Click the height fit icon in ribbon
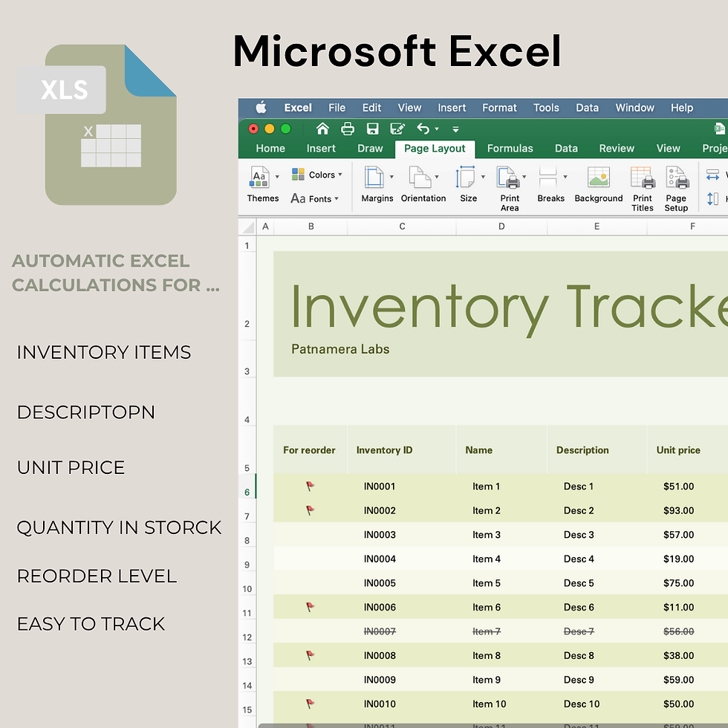Screen dimensions: 728x728 click(x=712, y=199)
